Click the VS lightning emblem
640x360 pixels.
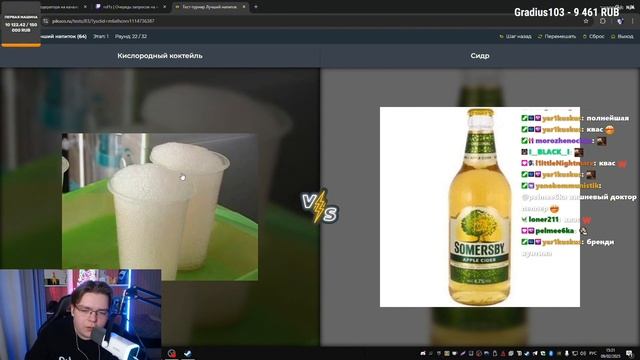[x=320, y=207]
